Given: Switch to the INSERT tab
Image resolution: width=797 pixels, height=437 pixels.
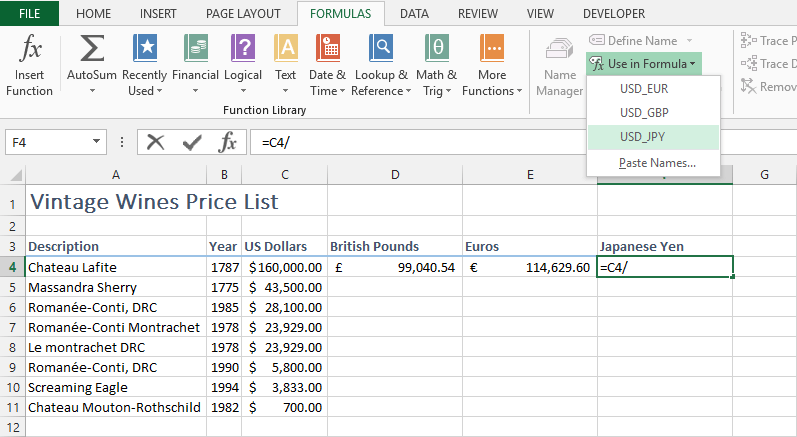Looking at the screenshot, I should tap(158, 14).
